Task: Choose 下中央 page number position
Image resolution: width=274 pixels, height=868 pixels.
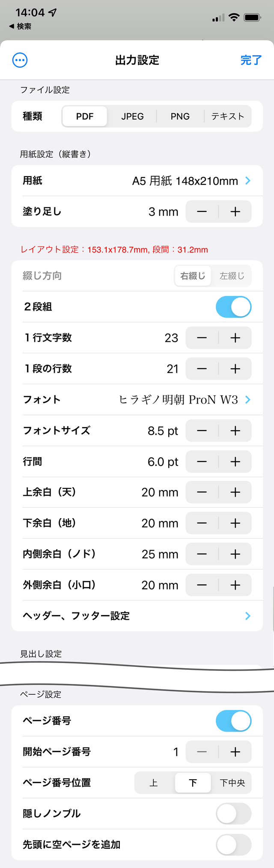Action: (x=232, y=783)
